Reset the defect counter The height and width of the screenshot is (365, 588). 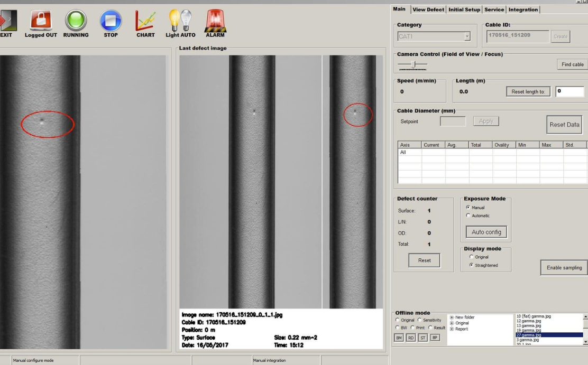(x=424, y=260)
